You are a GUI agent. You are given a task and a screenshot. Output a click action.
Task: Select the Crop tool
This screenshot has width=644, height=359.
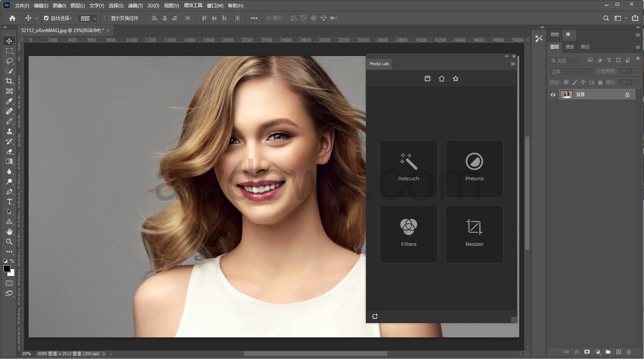[9, 81]
